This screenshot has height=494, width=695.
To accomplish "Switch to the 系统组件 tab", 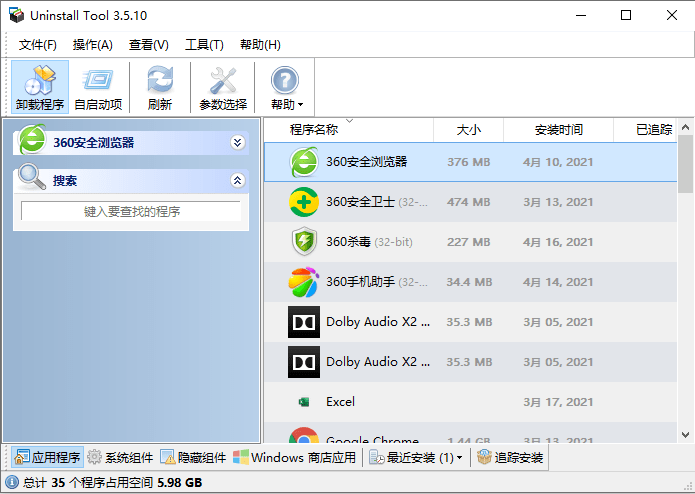I will tap(120, 458).
